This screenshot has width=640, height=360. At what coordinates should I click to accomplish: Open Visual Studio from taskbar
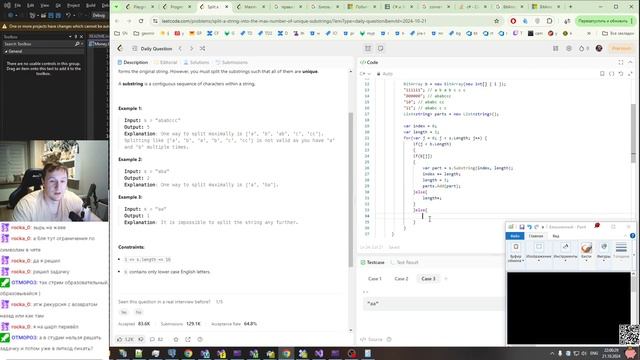[319, 353]
